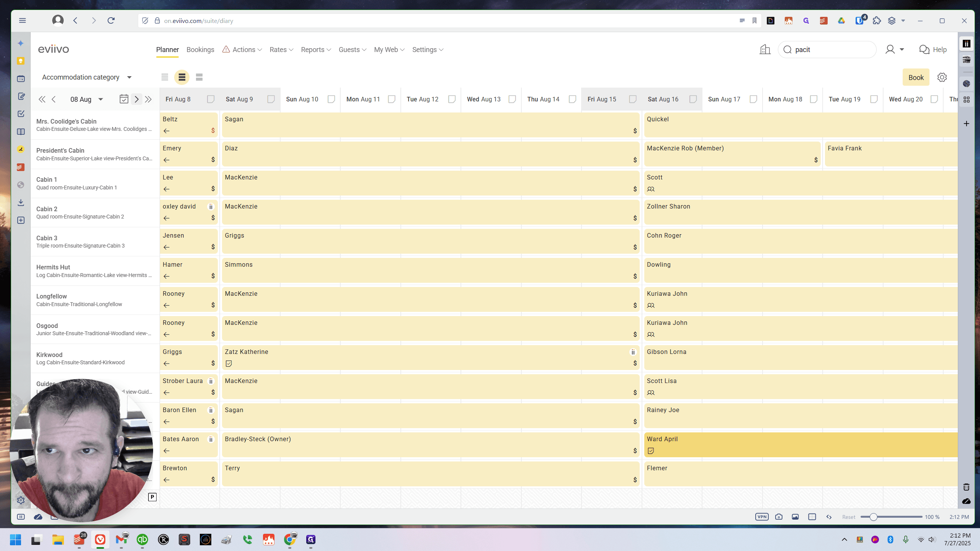The image size is (980, 551).
Task: Tick the Fri Aug 8 checkbox
Action: point(211,99)
